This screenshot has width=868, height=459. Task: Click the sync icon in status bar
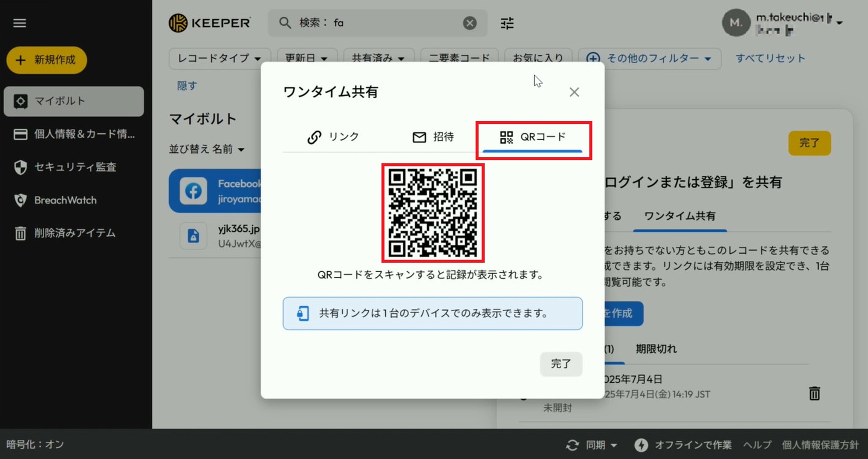pos(572,445)
